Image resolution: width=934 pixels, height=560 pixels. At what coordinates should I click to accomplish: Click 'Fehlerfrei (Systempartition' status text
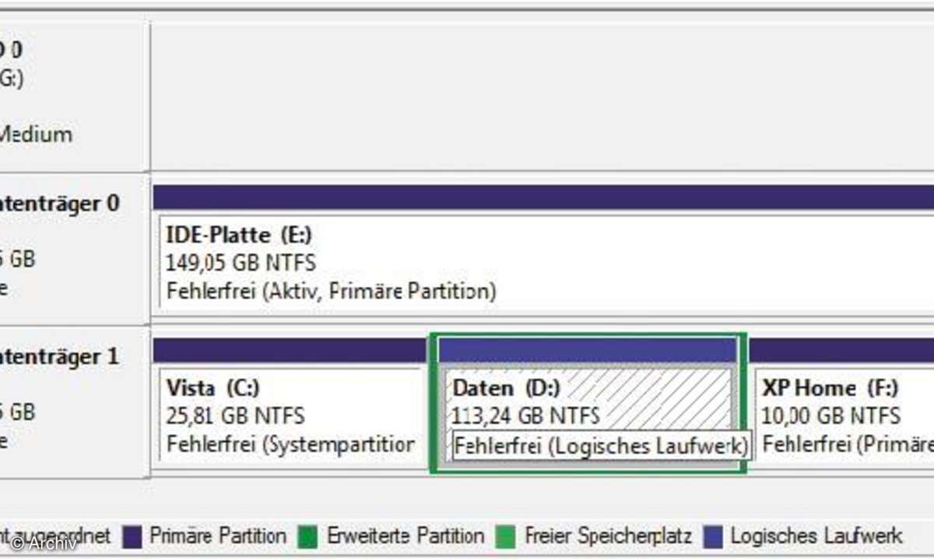[x=290, y=446]
